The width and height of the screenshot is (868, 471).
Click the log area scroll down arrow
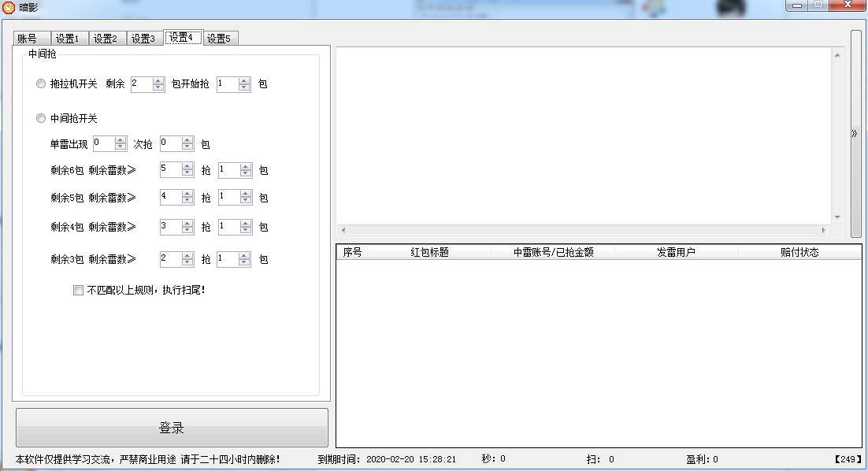pyautogui.click(x=837, y=217)
